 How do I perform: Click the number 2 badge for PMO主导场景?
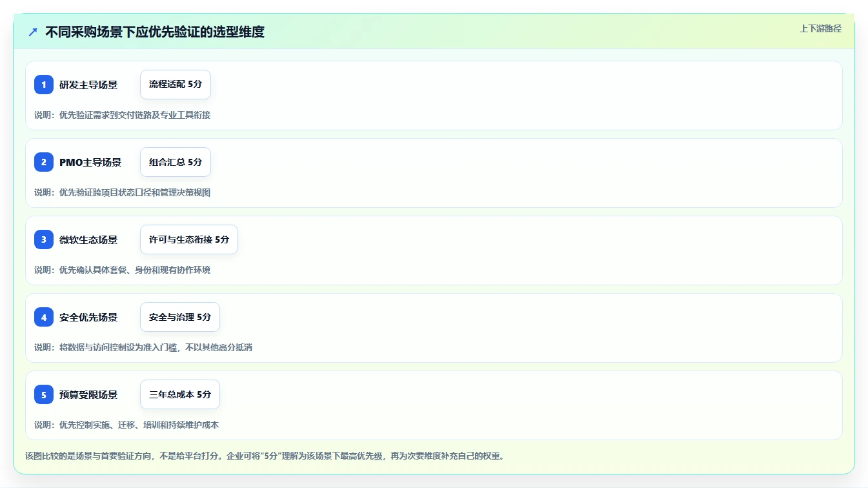point(44,162)
